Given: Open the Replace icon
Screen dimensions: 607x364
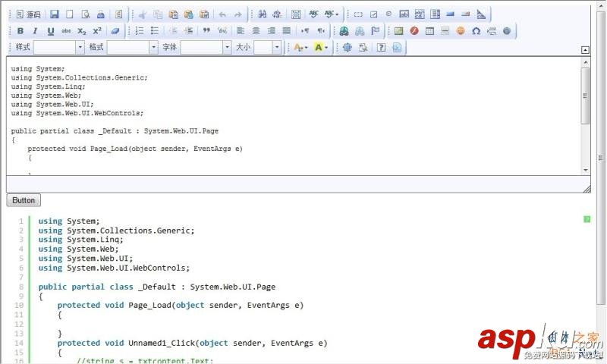Looking at the screenshot, I should (277, 14).
